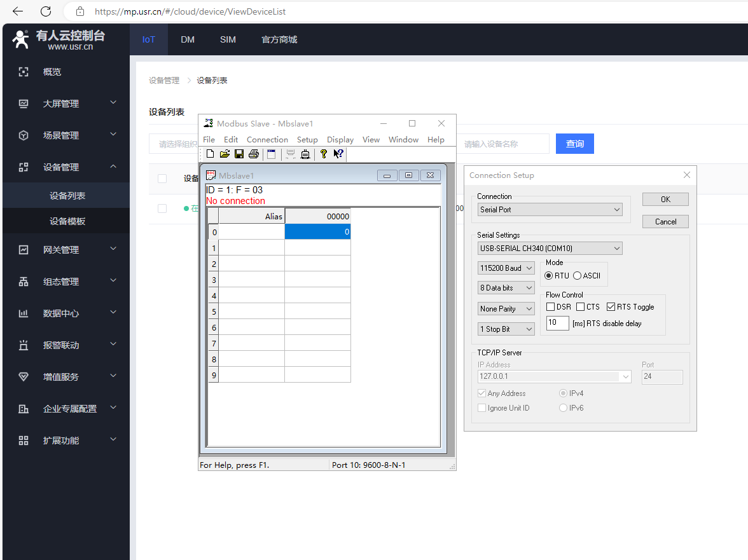This screenshot has width=748, height=560.
Task: Open the Display menu
Action: click(340, 140)
